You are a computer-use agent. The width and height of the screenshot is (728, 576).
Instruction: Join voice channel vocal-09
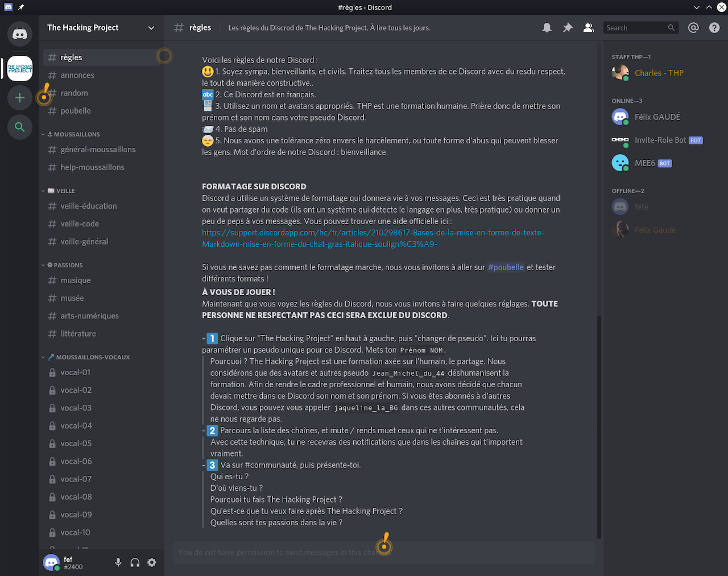click(x=101, y=515)
